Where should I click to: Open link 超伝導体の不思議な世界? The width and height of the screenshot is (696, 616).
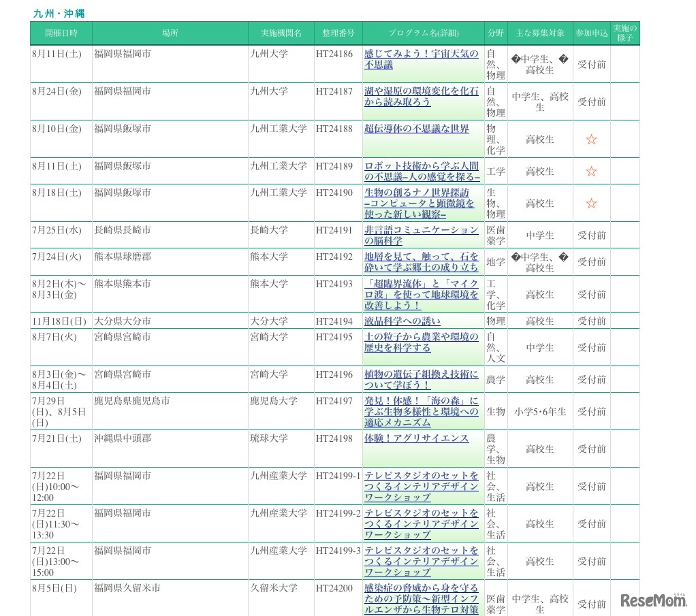click(x=416, y=129)
